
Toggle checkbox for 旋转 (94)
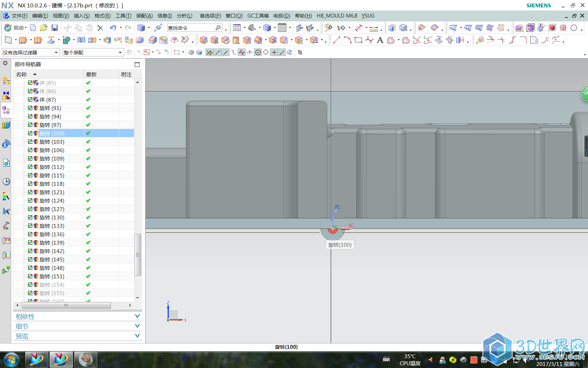[30, 116]
